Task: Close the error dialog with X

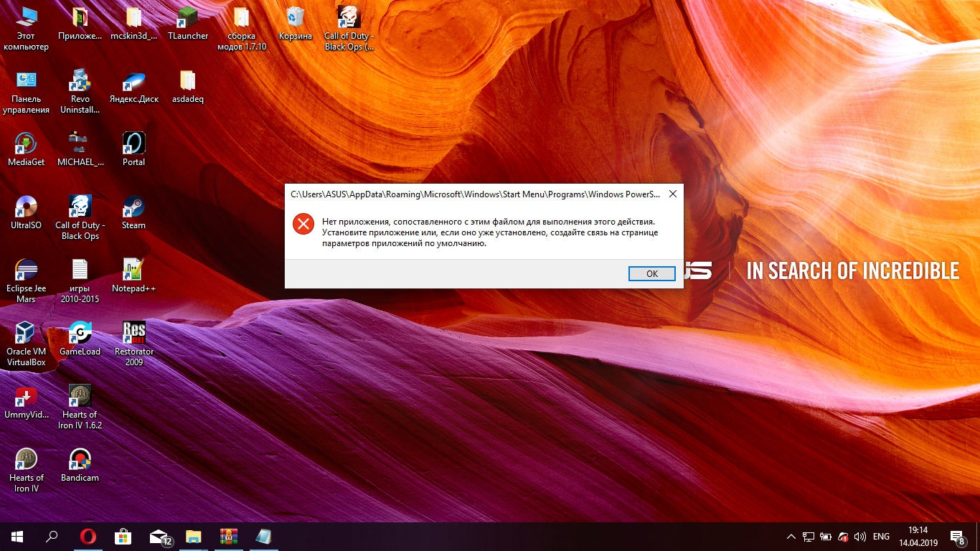Action: coord(672,194)
